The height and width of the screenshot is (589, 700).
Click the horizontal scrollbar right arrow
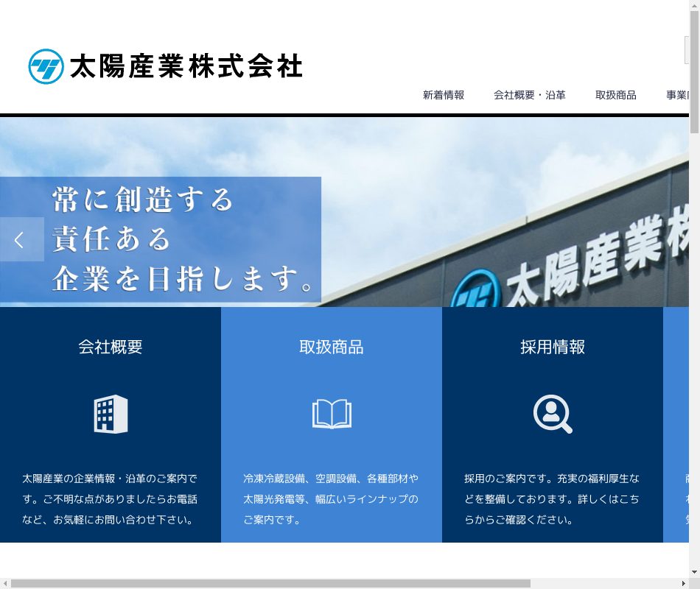tap(684, 584)
